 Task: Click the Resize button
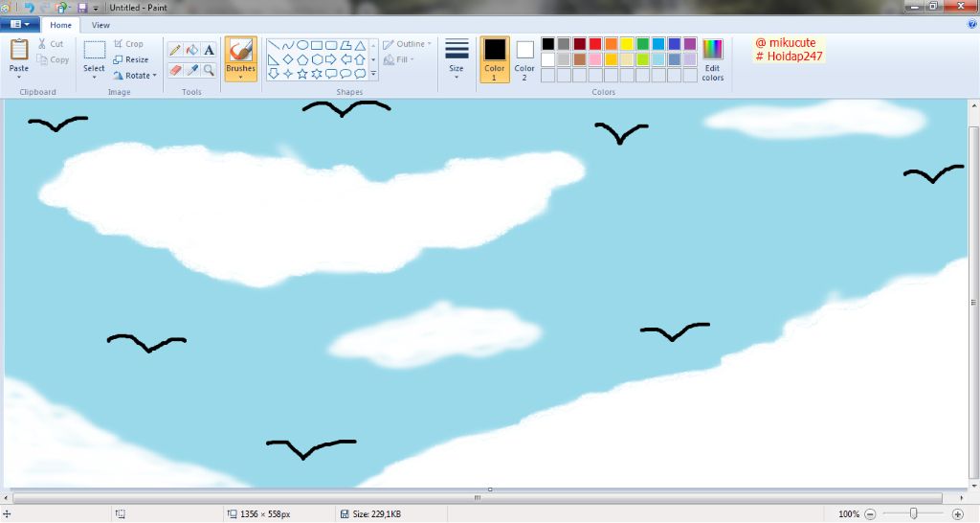pos(130,59)
